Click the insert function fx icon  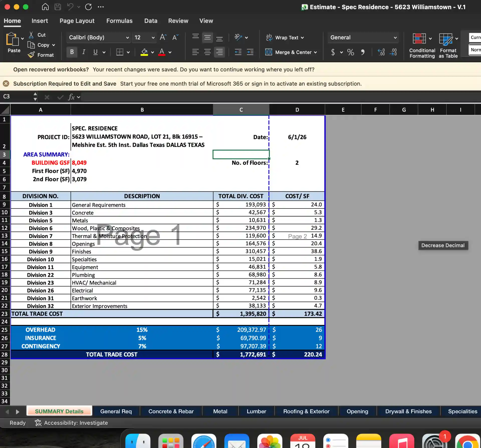[x=71, y=97]
